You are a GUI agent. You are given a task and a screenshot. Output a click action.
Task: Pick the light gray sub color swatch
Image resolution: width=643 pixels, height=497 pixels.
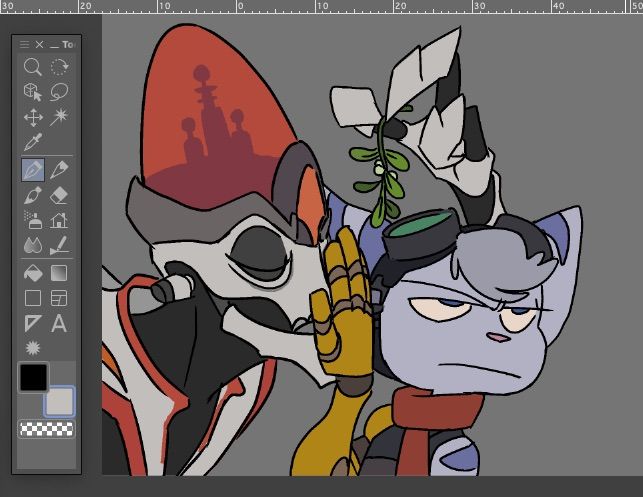click(59, 401)
